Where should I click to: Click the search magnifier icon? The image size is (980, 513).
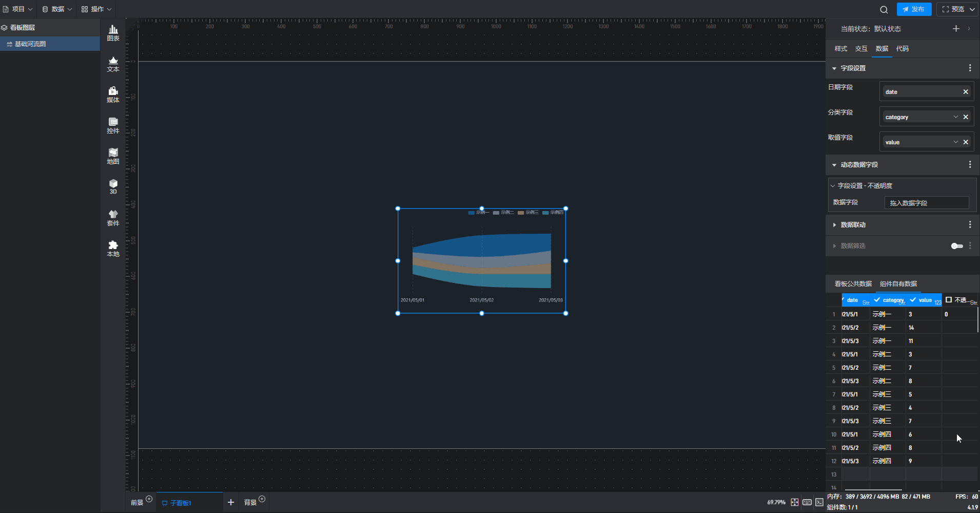tap(884, 9)
